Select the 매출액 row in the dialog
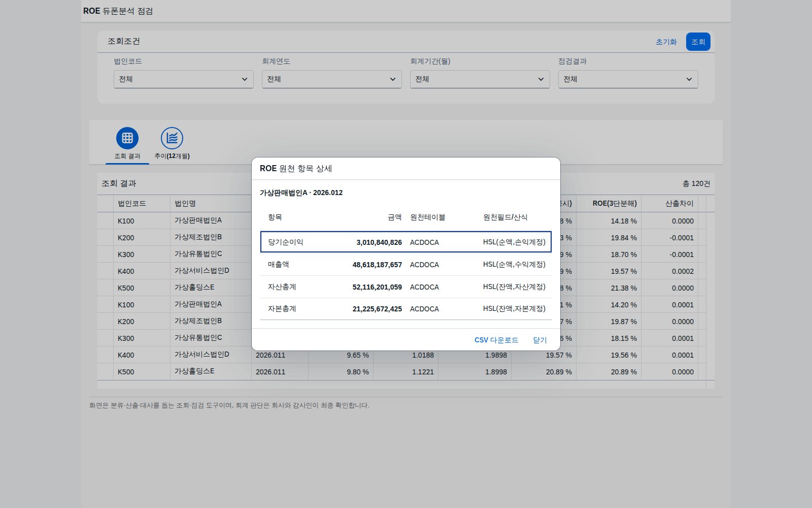 [x=406, y=265]
